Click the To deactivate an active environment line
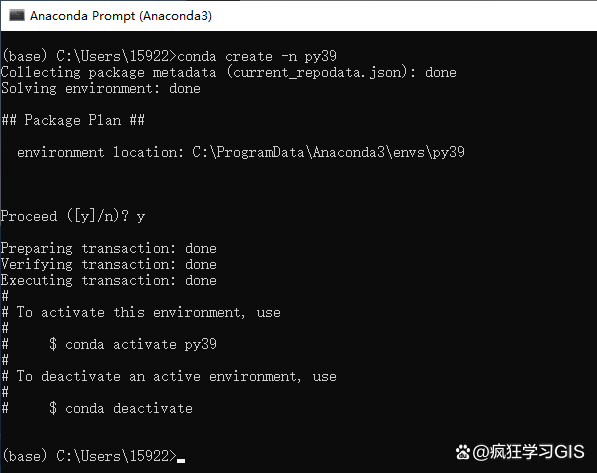Image resolution: width=597 pixels, height=473 pixels. pyautogui.click(x=169, y=376)
